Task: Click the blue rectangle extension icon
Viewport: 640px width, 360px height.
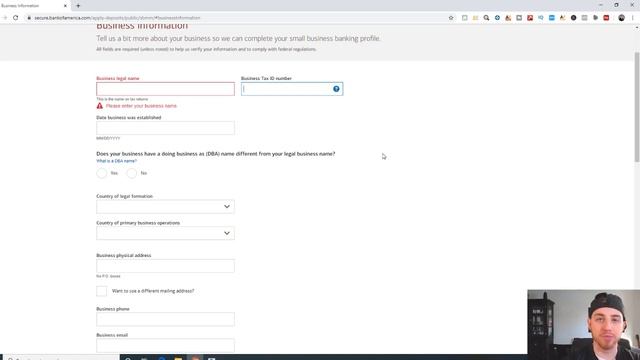Action: [x=552, y=18]
